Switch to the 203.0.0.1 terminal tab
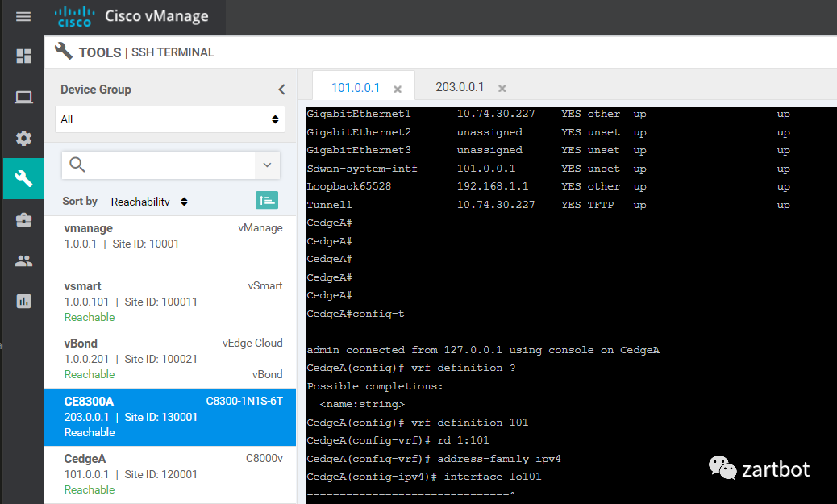 [460, 87]
